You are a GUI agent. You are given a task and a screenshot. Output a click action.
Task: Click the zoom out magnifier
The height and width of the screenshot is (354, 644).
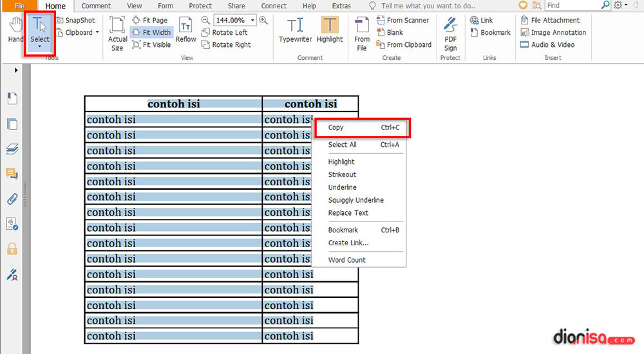tap(205, 20)
